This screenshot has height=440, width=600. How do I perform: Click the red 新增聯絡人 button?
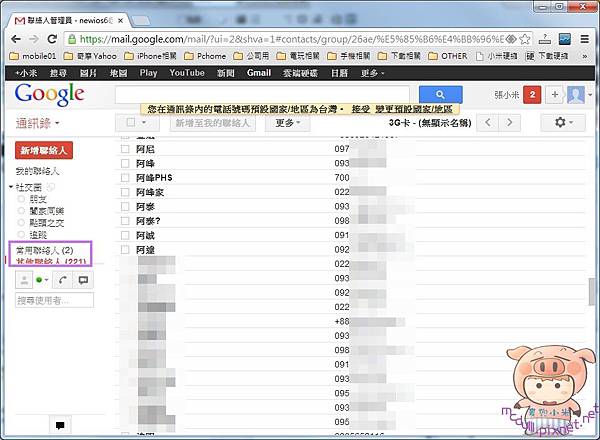pyautogui.click(x=44, y=150)
